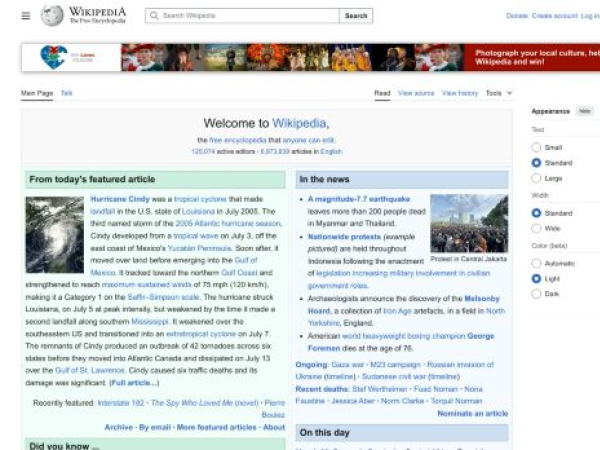
Task: Select Standard text size
Action: click(x=536, y=163)
